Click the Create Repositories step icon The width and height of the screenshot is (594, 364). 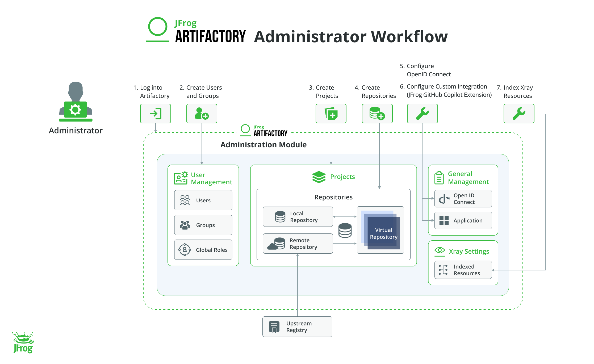tap(377, 114)
